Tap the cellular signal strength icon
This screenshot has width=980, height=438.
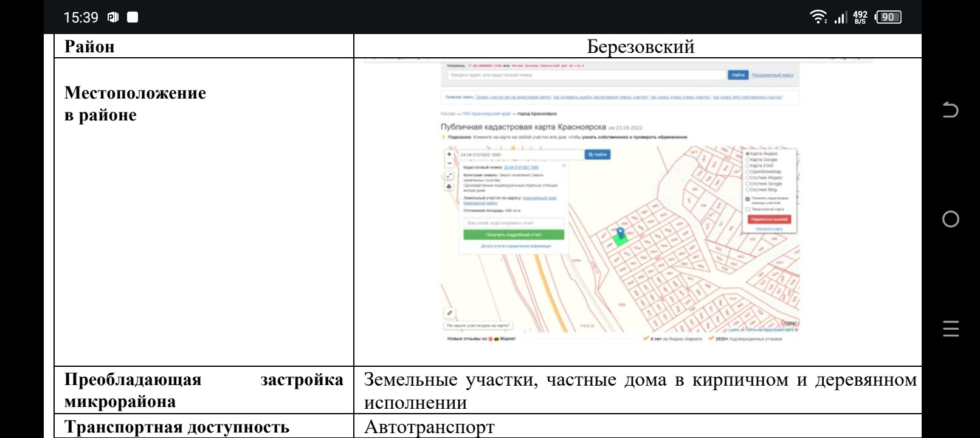point(840,17)
